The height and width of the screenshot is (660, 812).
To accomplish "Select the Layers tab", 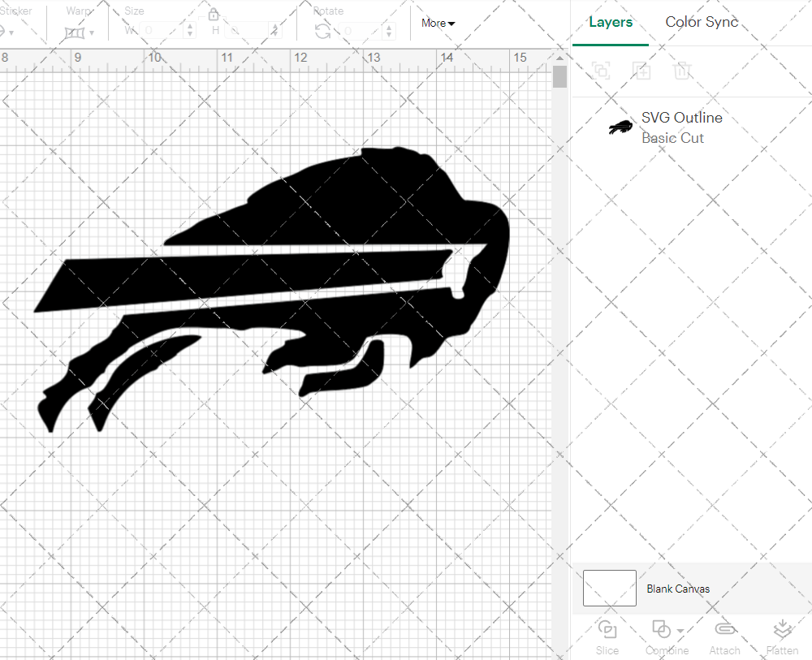I will coord(611,22).
